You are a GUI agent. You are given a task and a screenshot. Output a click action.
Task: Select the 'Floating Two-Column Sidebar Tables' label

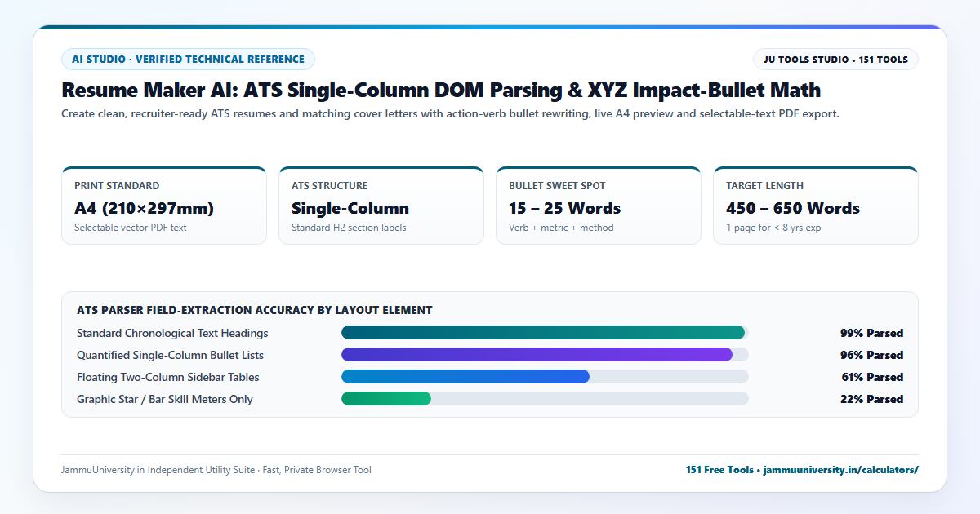click(168, 377)
